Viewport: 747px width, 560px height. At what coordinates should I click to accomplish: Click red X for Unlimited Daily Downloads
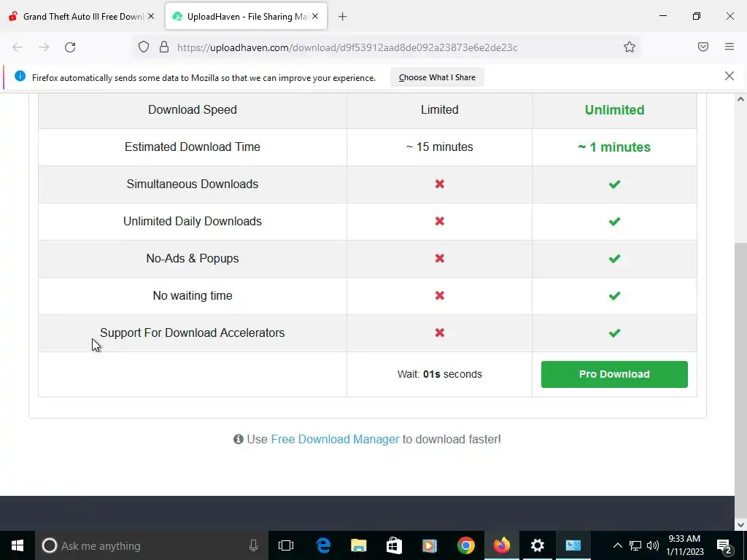coord(439,221)
